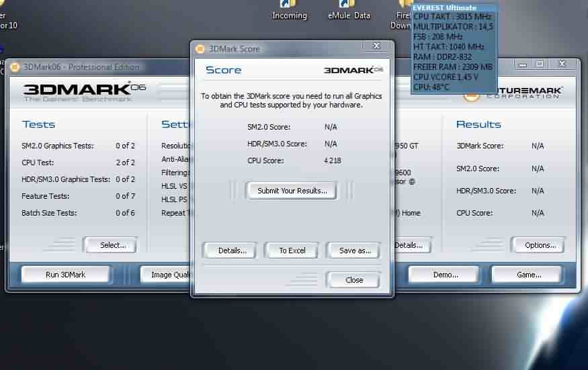
Task: Click HDR/SM3.0 Graphics Tests row
Action: tap(78, 179)
